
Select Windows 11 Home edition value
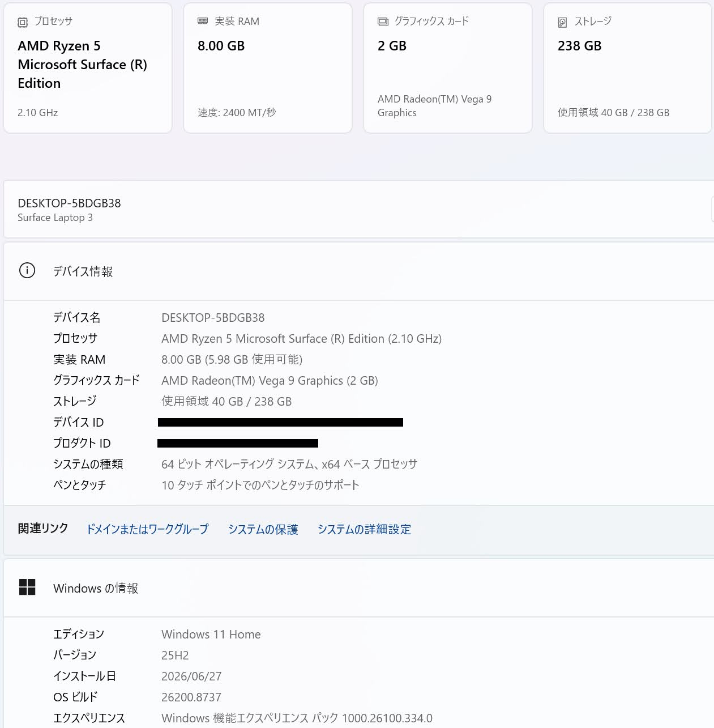(x=211, y=635)
